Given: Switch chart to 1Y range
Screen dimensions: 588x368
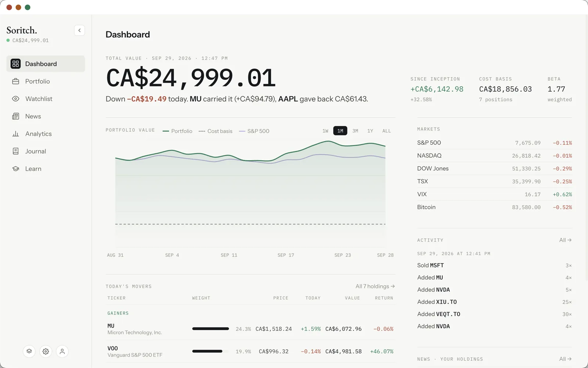Looking at the screenshot, I should pos(370,131).
